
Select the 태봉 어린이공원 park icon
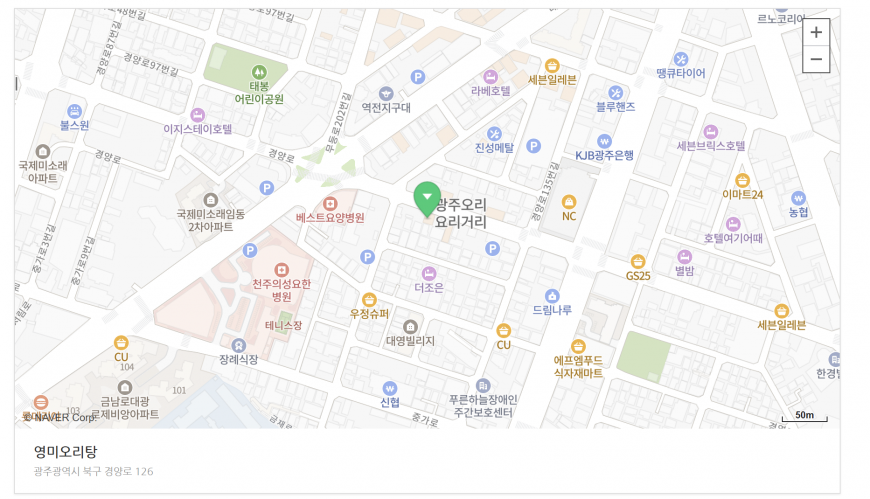259,72
